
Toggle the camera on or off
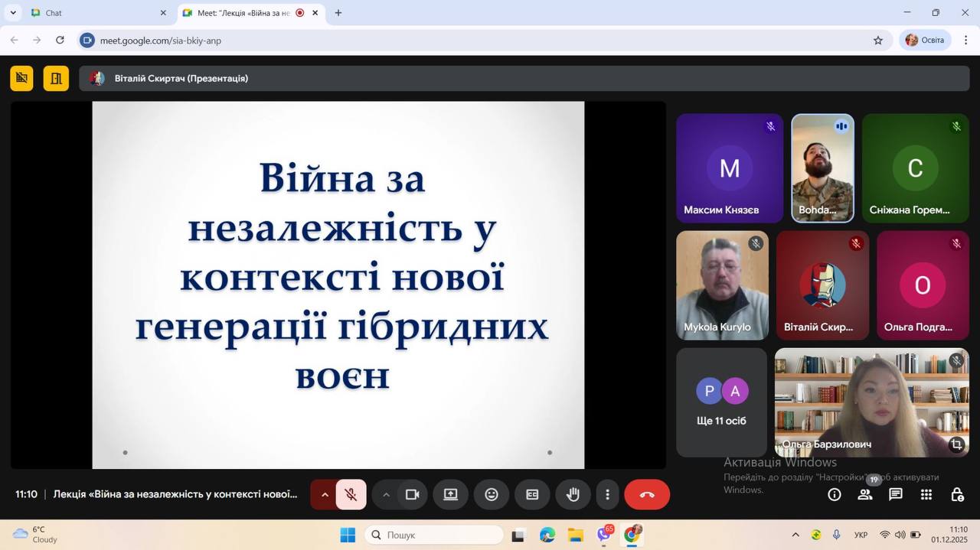tap(412, 494)
